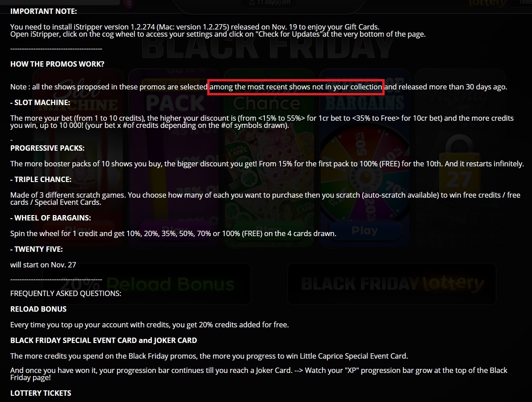532x402 pixels.
Task: Click the FREQUENTLY ASKED QUESTIONS heading
Action: point(66,293)
